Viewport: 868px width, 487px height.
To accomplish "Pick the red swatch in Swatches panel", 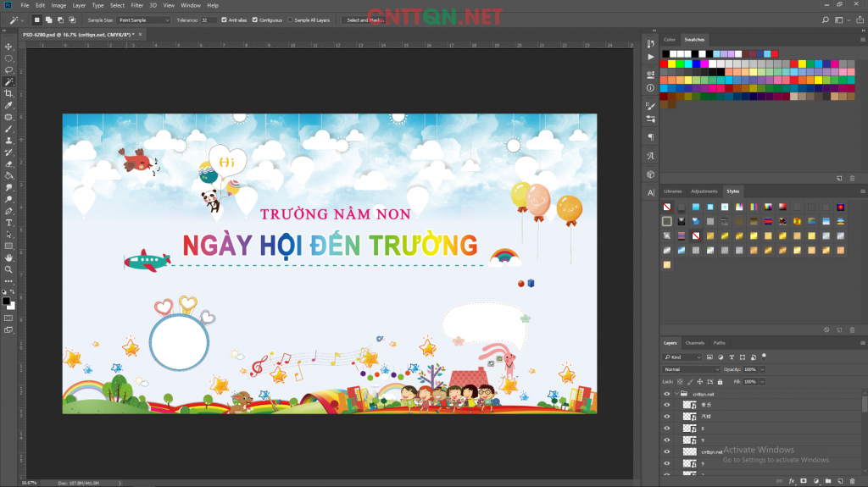I will [x=665, y=63].
